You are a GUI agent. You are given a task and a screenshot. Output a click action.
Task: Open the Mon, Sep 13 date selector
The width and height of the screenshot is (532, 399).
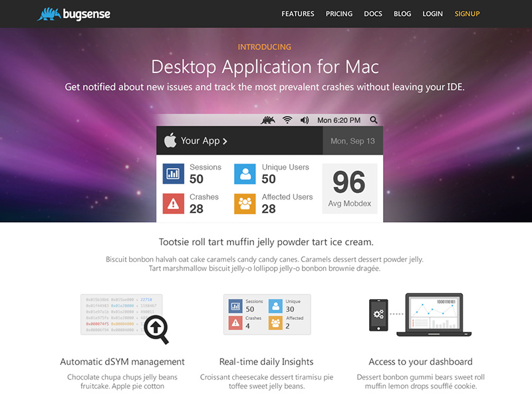click(350, 140)
